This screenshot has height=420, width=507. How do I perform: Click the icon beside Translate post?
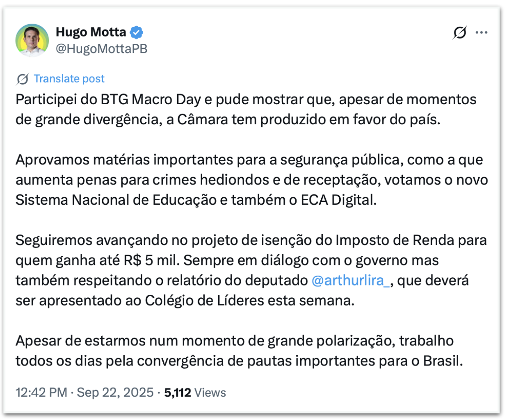(23, 79)
